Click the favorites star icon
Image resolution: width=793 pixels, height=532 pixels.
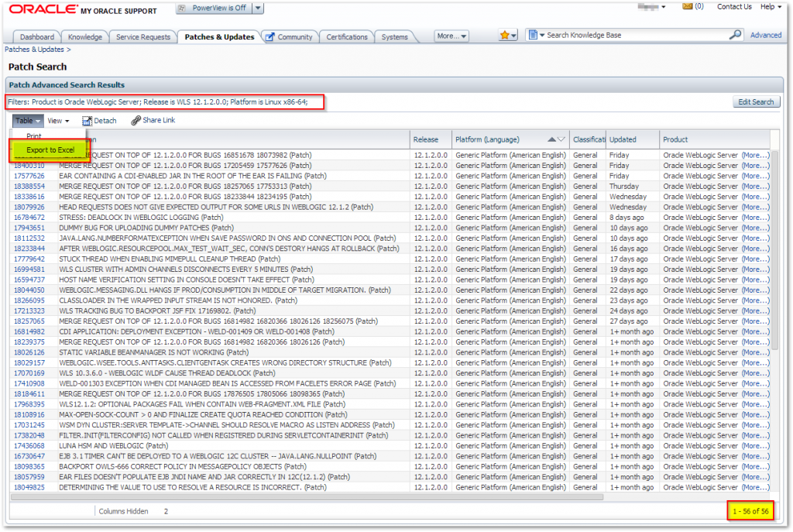pos(505,36)
